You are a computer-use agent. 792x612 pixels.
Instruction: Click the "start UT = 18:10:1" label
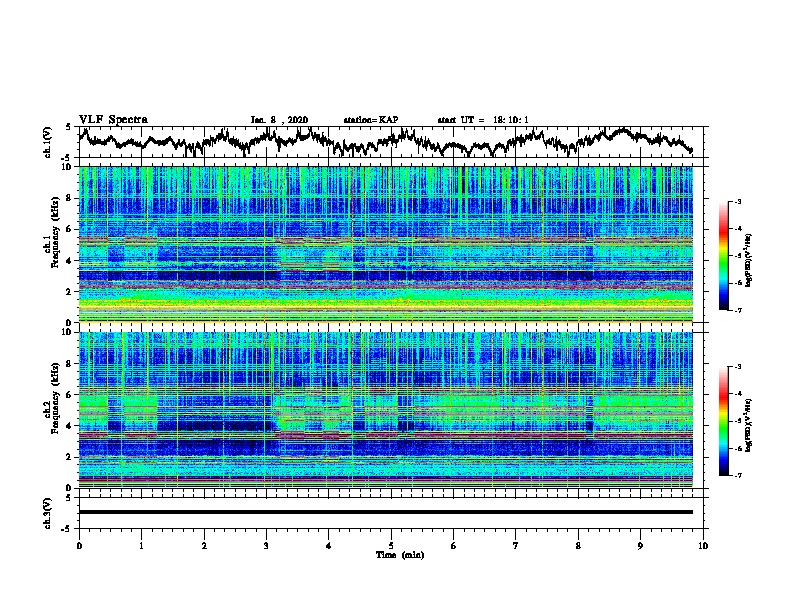(483, 120)
